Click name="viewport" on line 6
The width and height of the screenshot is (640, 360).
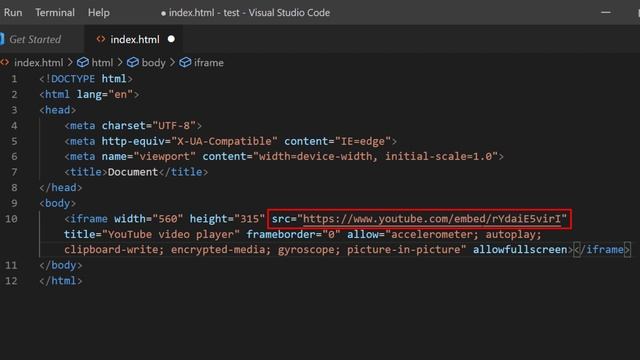(149, 156)
